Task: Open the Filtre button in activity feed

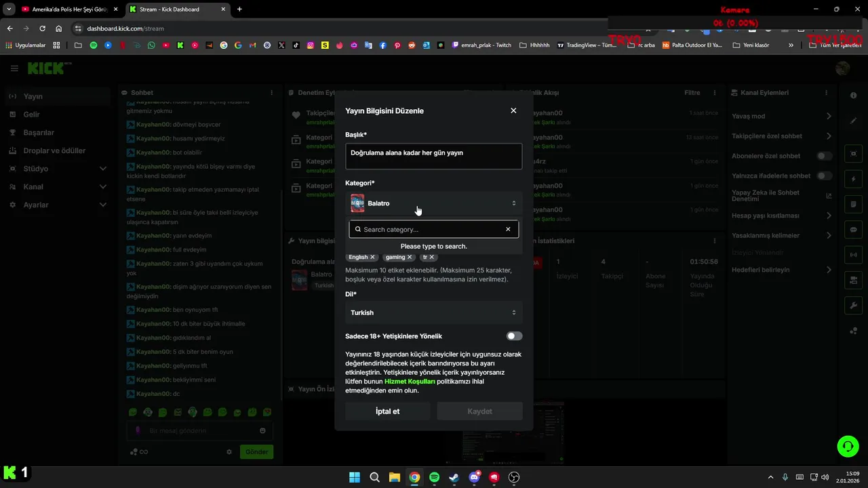Action: pos(692,93)
